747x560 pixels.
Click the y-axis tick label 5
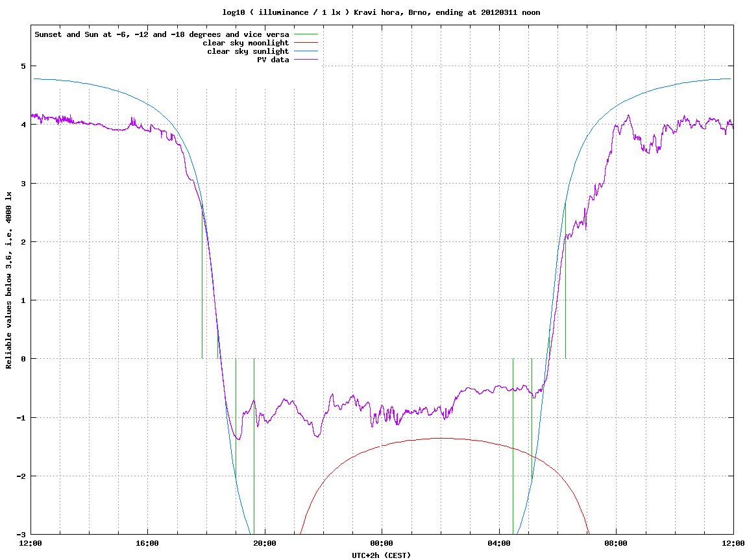(x=23, y=66)
